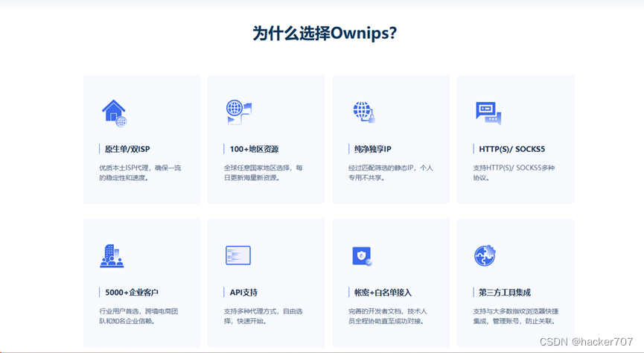The width and height of the screenshot is (644, 353).
Task: Click the house icon above 原生单/双ISP
Action: pos(114,113)
